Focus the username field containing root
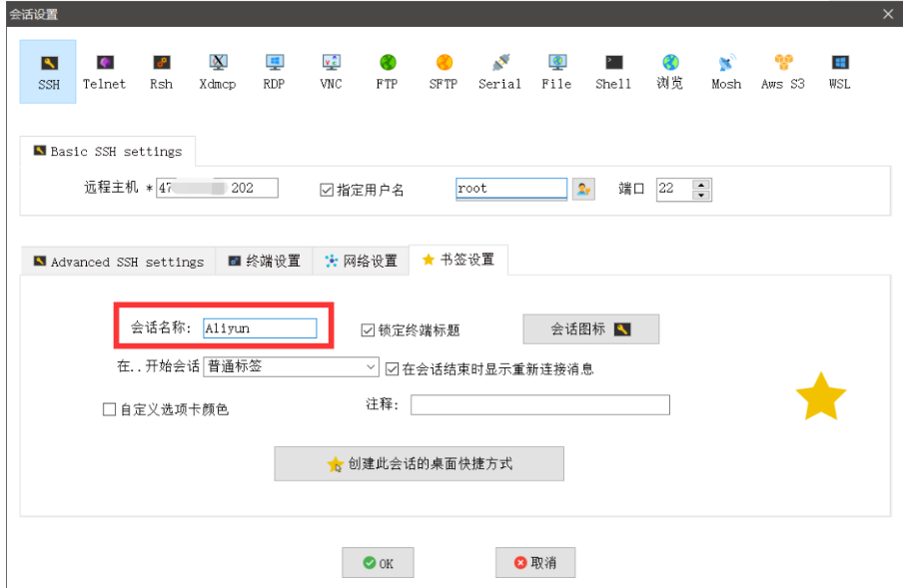The width and height of the screenshot is (903, 588). [x=511, y=189]
